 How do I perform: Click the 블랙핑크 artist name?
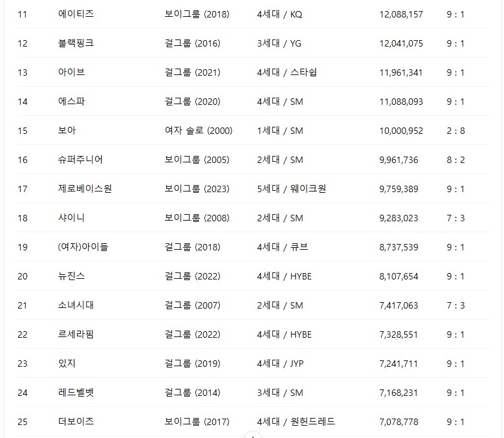[76, 43]
